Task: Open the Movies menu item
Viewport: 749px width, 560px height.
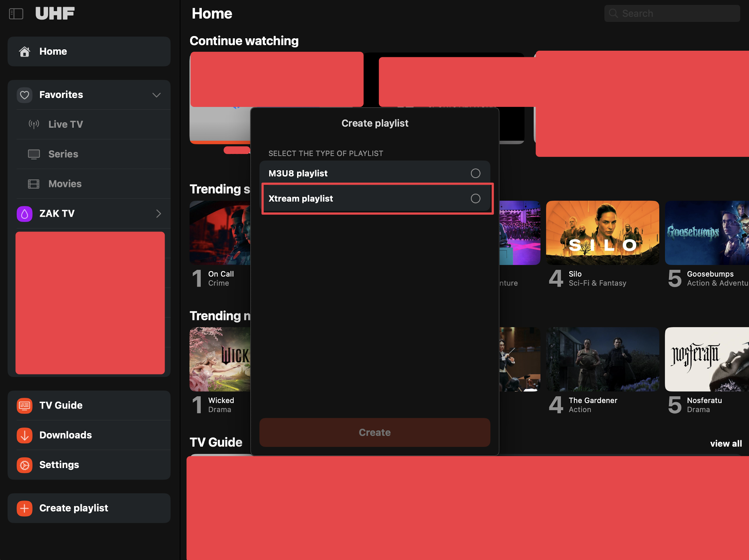Action: point(65,184)
